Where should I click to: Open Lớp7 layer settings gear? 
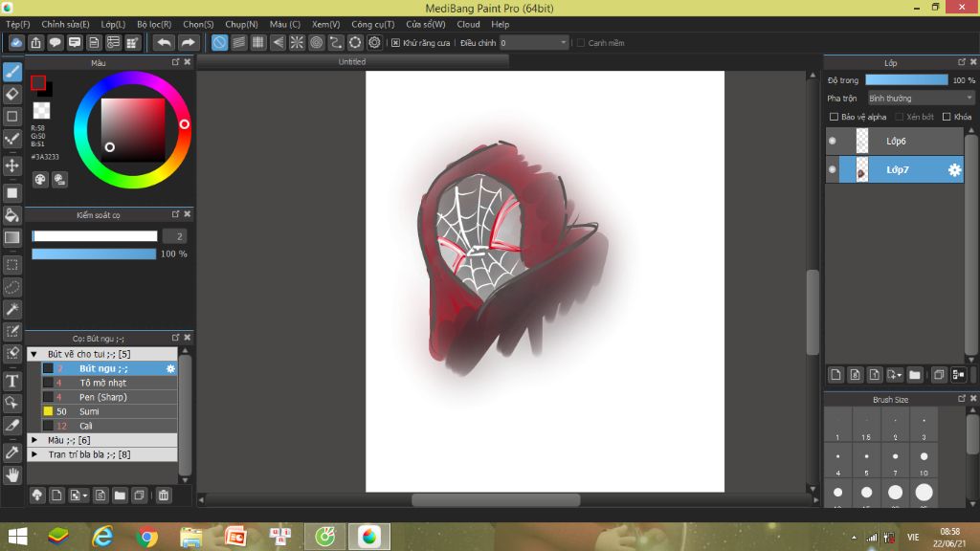click(x=954, y=170)
